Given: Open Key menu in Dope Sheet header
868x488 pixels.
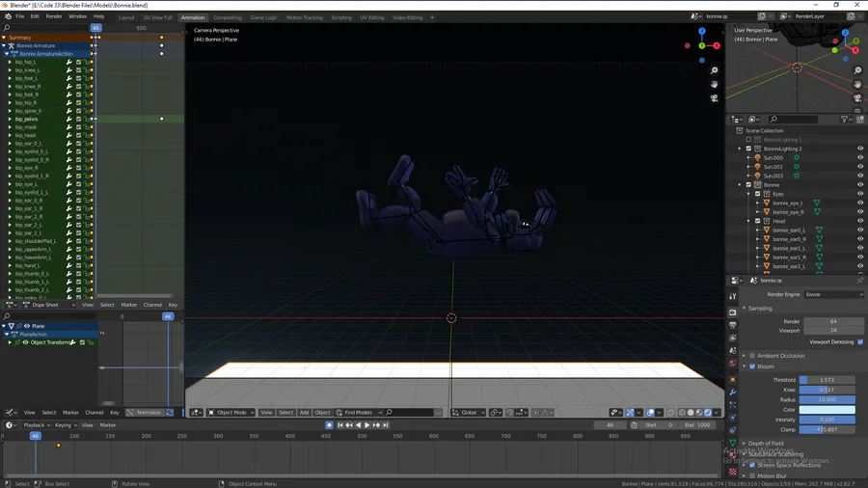Looking at the screenshot, I should 173,305.
